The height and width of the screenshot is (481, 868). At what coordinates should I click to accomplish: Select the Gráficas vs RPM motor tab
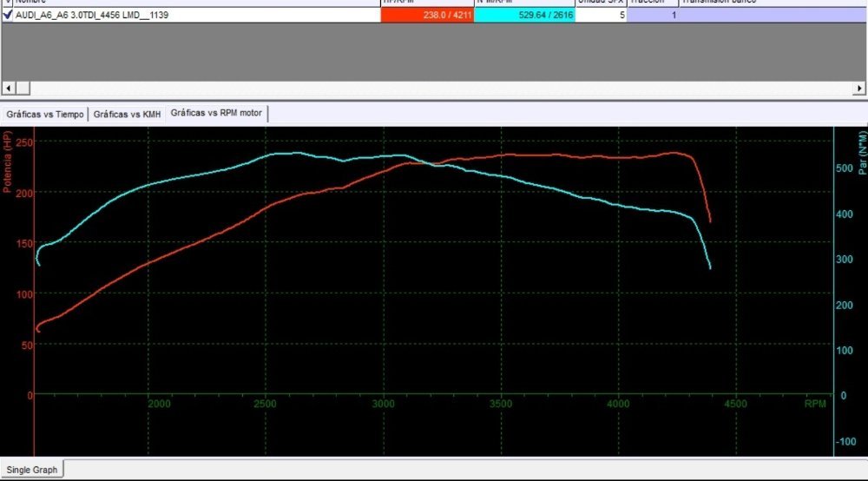(217, 114)
